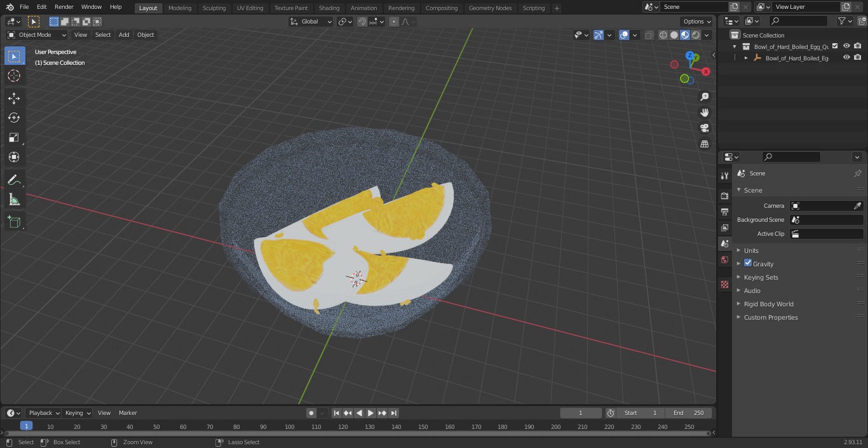Open the Edit menu
868x448 pixels.
(x=41, y=7)
